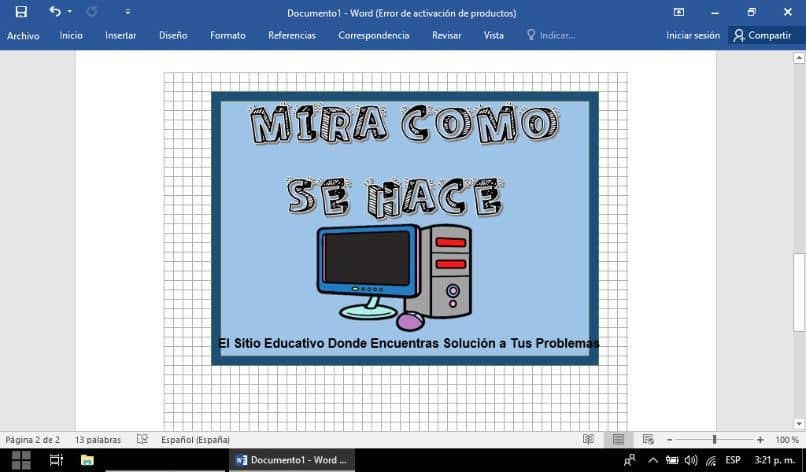Click the greyed-out redo icon

pyautogui.click(x=91, y=11)
